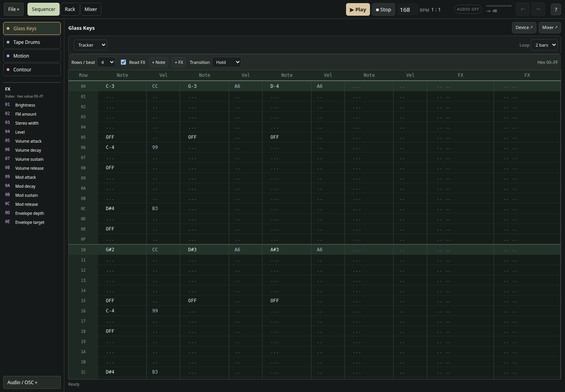Toggle the AUDIO OFF switch

[x=468, y=9]
